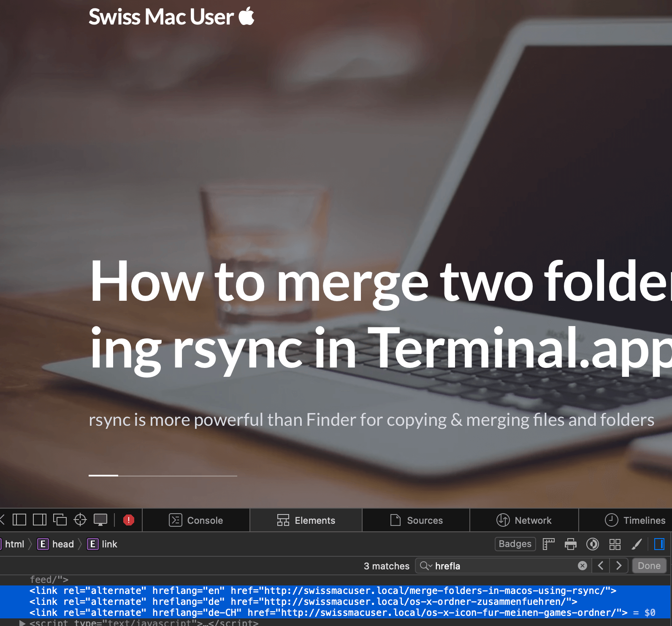Toggle the rulers display icon
This screenshot has height=626, width=672.
548,544
